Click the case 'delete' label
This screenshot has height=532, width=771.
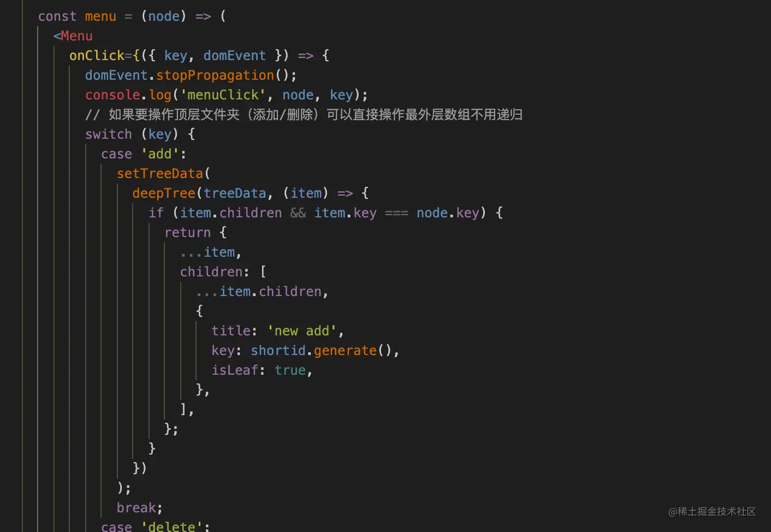pos(156,526)
